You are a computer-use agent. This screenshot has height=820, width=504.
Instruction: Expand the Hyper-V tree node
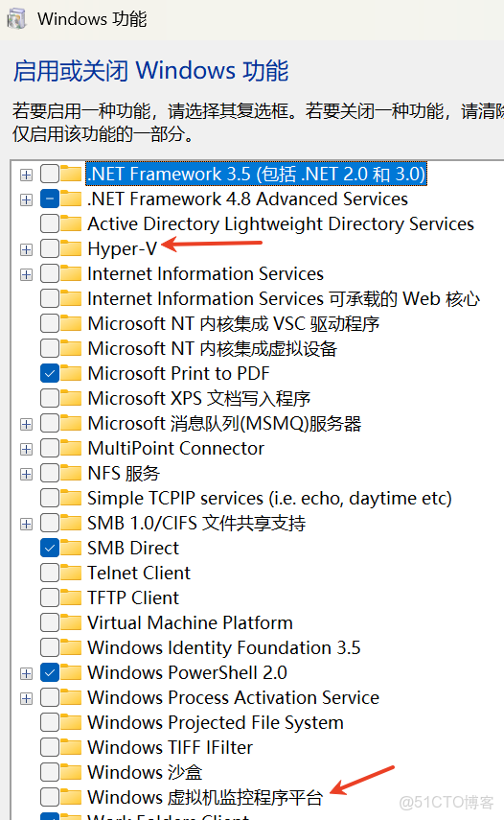[x=26, y=249]
